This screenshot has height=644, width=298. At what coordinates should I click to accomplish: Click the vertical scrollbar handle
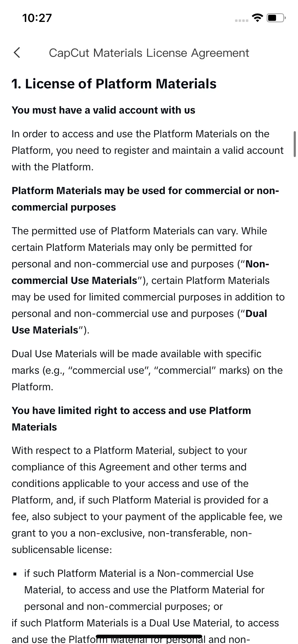tap(295, 144)
